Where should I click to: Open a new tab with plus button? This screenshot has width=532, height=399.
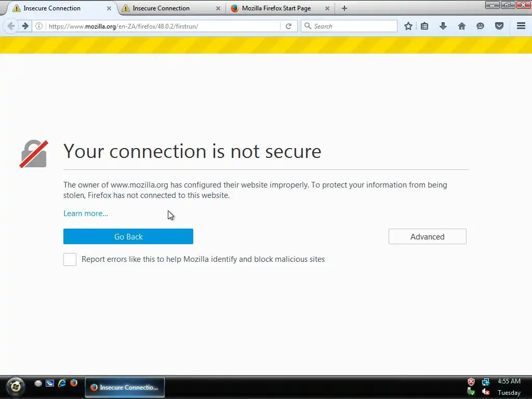pos(344,8)
